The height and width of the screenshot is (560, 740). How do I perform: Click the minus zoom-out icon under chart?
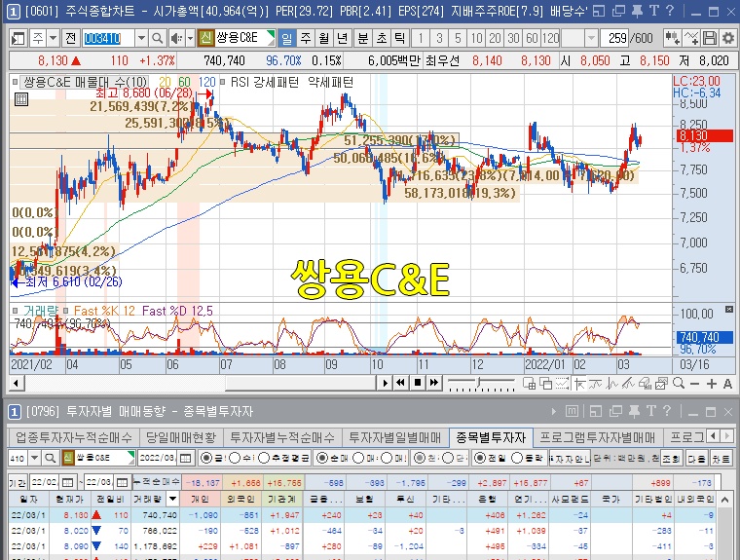pyautogui.click(x=694, y=384)
